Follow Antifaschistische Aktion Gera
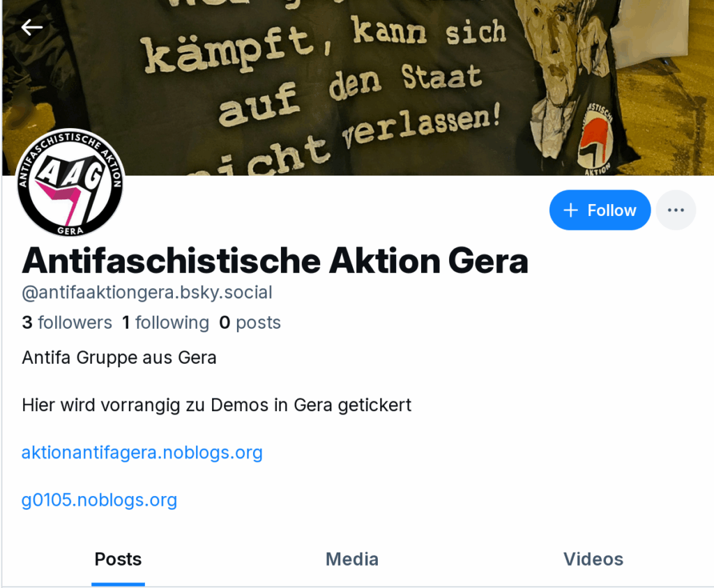Screen dimensions: 714x588 tap(600, 210)
